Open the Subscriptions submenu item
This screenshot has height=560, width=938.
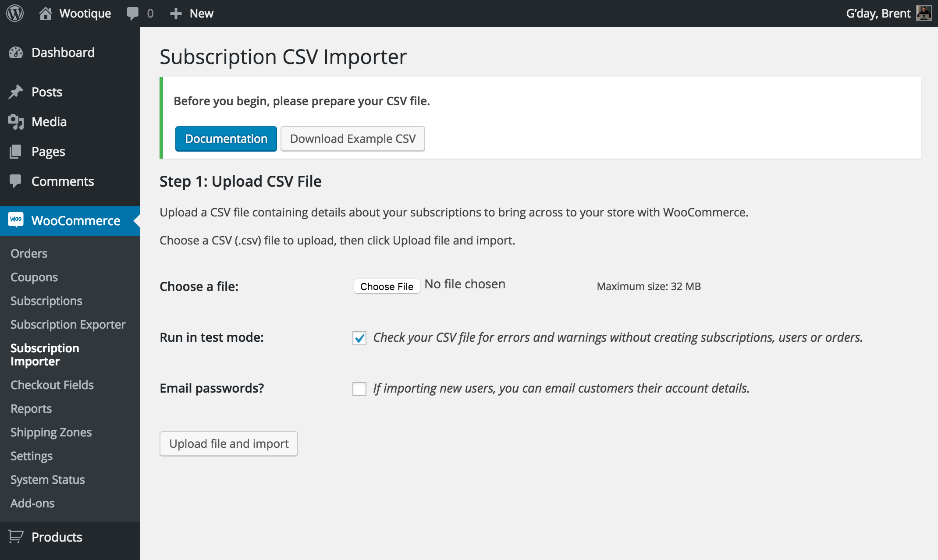(x=46, y=301)
